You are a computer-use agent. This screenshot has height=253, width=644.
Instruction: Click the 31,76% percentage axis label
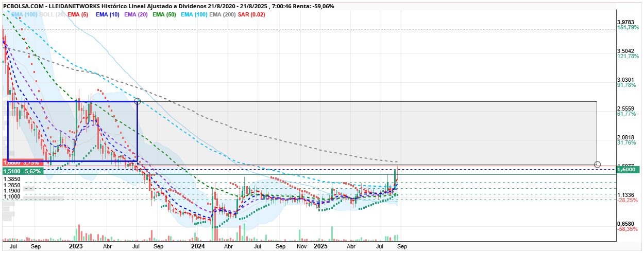pos(627,143)
